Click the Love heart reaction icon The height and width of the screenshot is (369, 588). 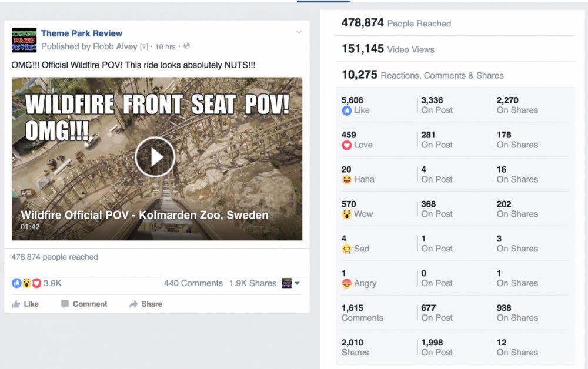[347, 145]
